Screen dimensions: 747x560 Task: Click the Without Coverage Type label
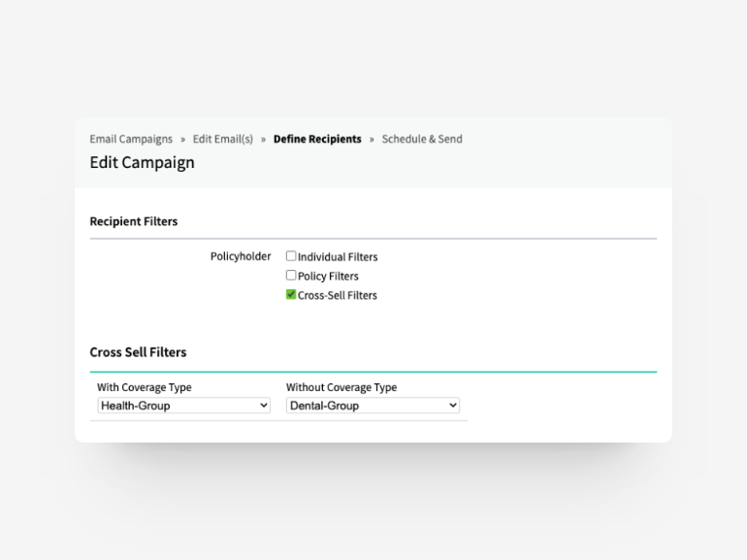click(x=341, y=387)
